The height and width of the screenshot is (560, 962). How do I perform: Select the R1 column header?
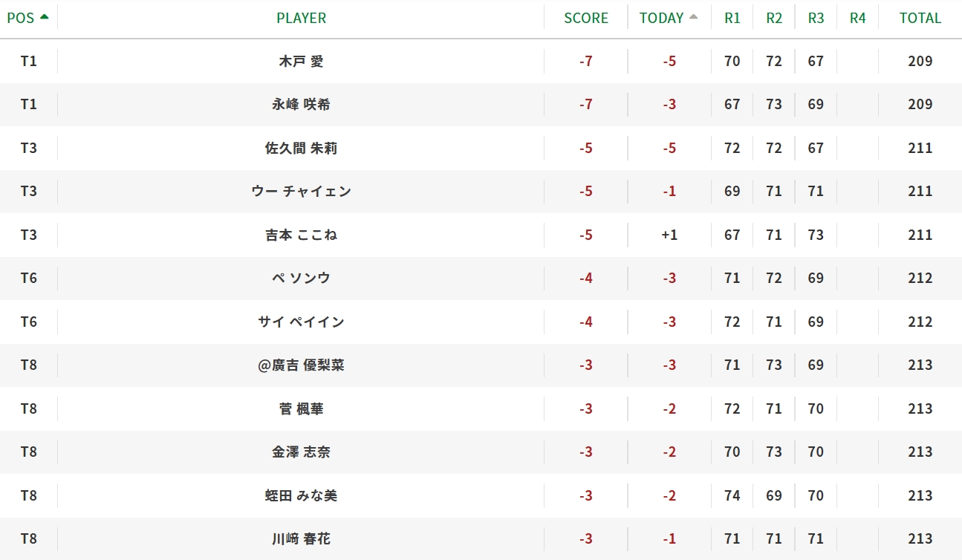[x=732, y=18]
